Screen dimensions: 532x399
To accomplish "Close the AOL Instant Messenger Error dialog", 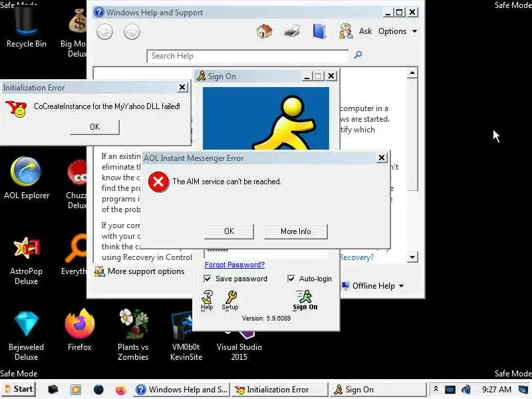I will point(382,158).
